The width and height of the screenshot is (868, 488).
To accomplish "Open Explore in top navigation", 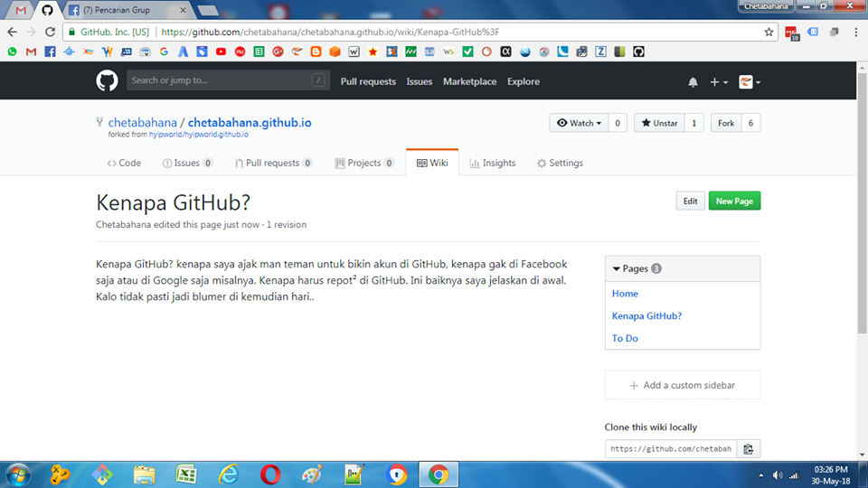I will click(x=524, y=81).
